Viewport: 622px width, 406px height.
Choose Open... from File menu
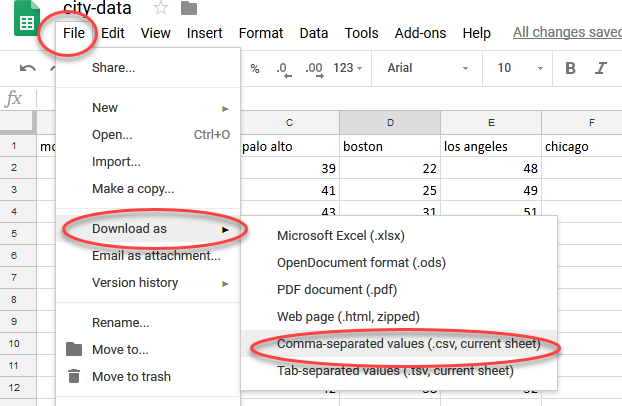coord(148,135)
